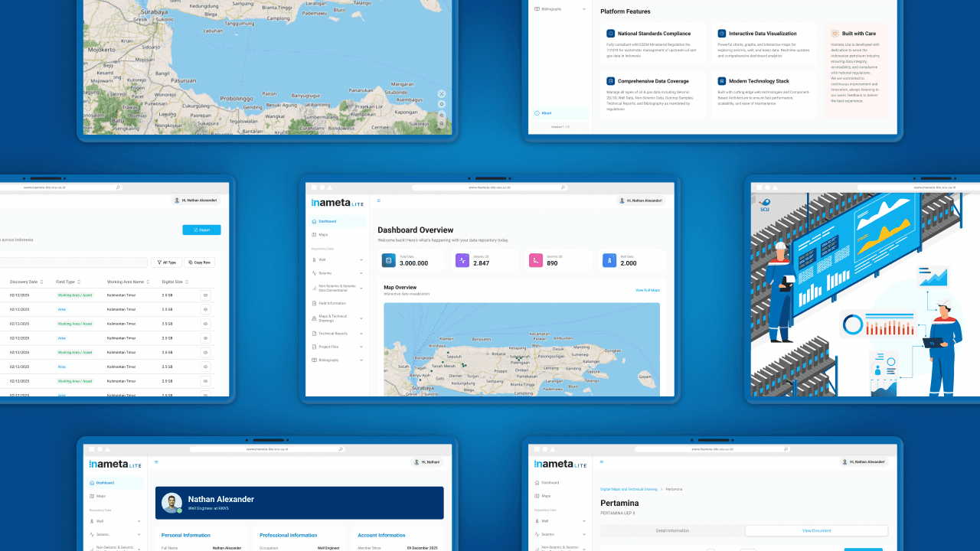Open the hamburger menu icon in the Pertamina window
Viewport: 980px width, 551px height.
point(602,461)
